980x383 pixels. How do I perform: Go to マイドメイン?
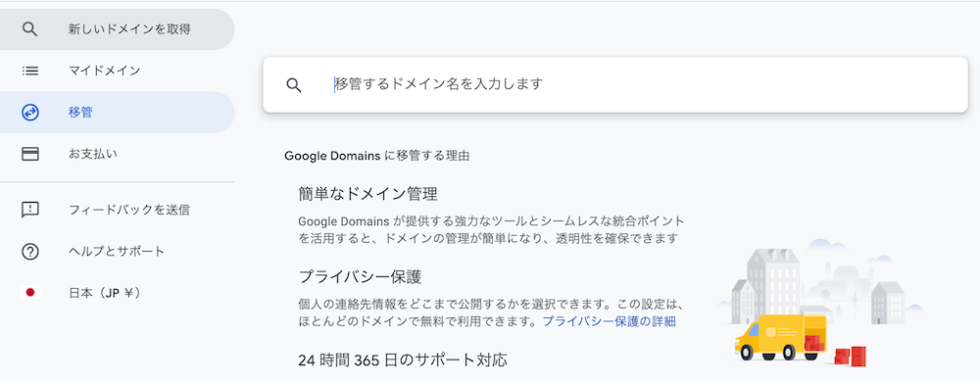click(x=117, y=71)
